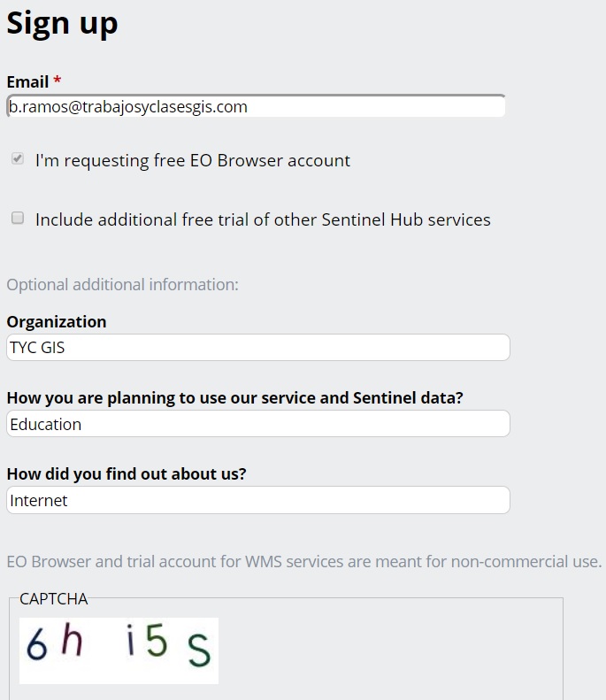Click the red required asterisk beside Email
The height and width of the screenshot is (700, 606).
pos(58,81)
